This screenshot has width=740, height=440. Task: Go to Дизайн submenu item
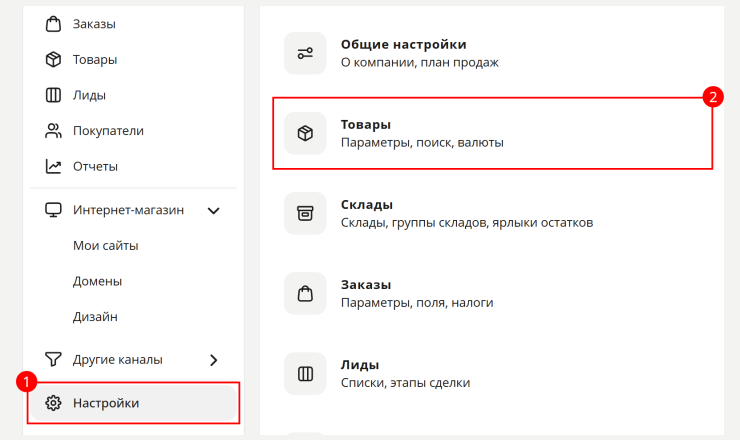95,317
